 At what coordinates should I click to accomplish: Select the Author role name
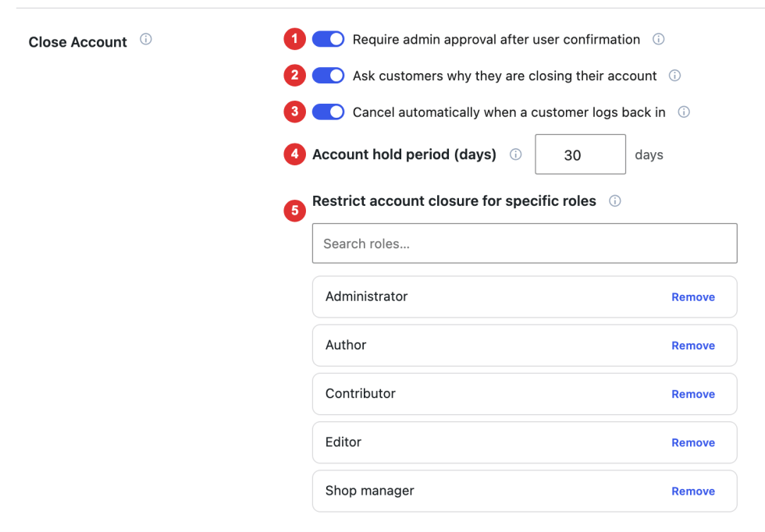345,345
